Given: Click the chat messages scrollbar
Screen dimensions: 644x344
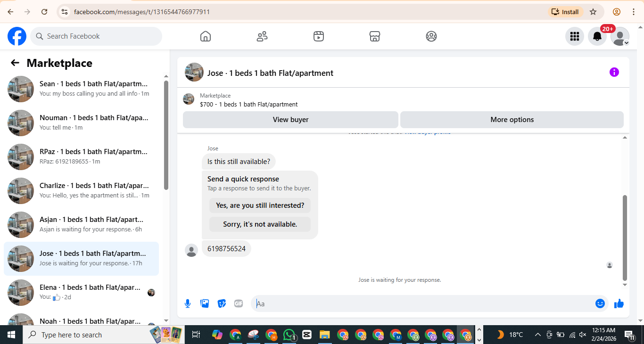Looking at the screenshot, I should [x=625, y=238].
